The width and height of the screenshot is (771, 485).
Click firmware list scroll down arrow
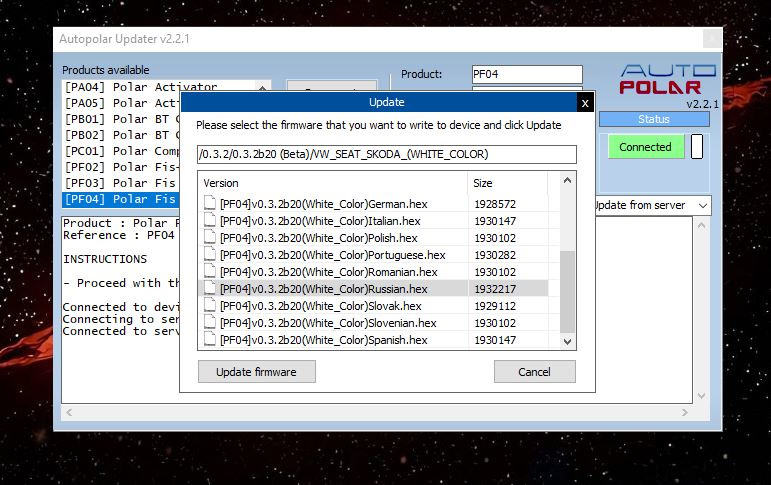tap(567, 341)
